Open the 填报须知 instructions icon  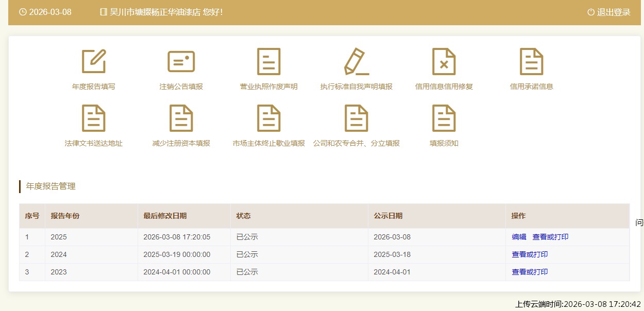(x=444, y=118)
